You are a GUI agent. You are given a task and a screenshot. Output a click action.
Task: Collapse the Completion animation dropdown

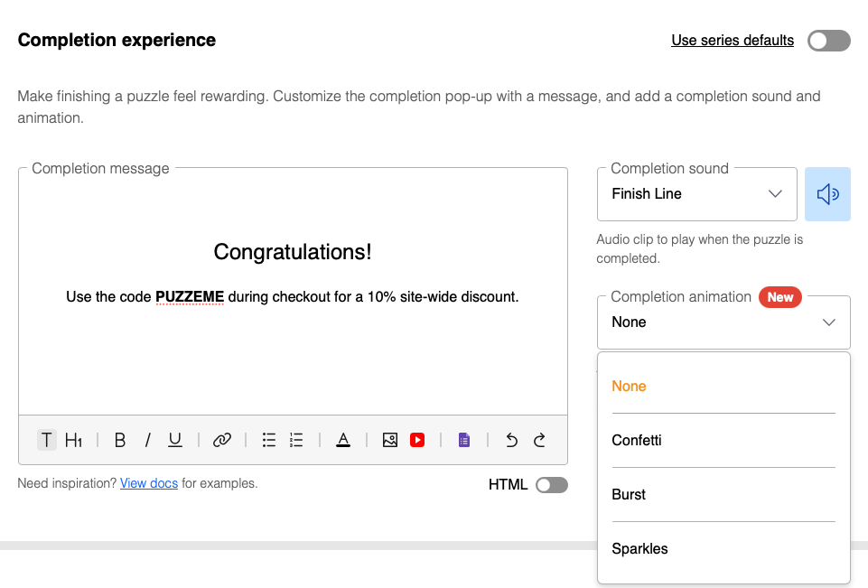(x=723, y=322)
